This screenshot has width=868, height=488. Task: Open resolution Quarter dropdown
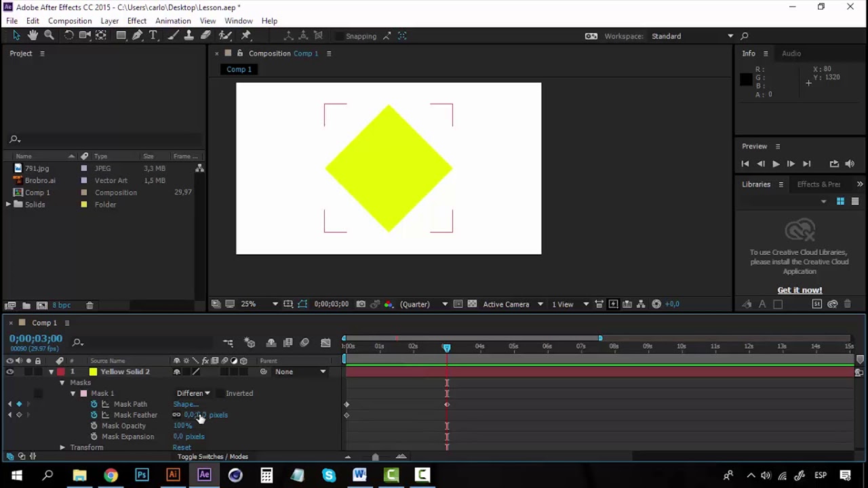click(423, 304)
